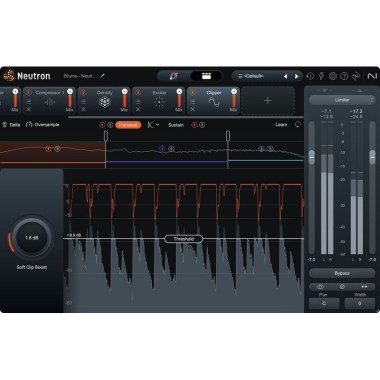Viewport: 380px width, 380px height.
Task: Open the clip shape dropdown next to Transient
Action: point(153,125)
